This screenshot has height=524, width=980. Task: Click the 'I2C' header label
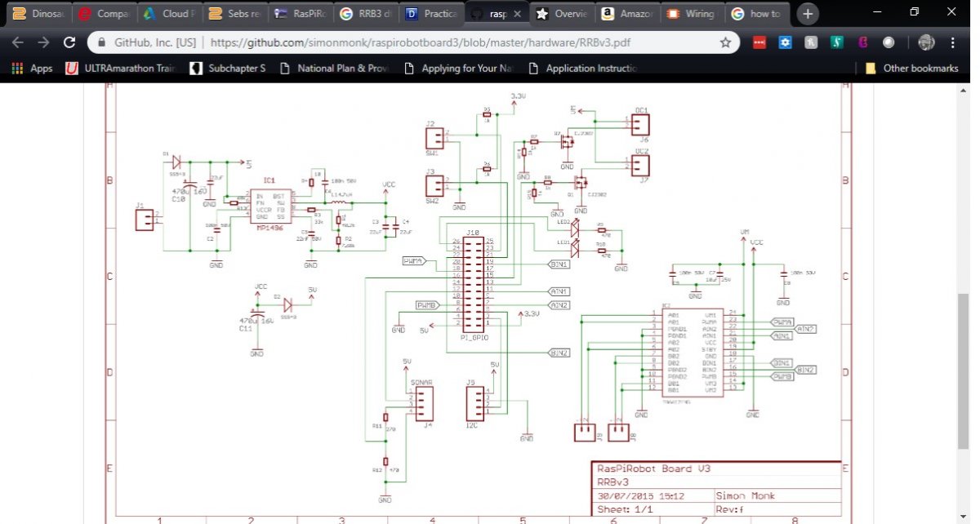pos(474,427)
